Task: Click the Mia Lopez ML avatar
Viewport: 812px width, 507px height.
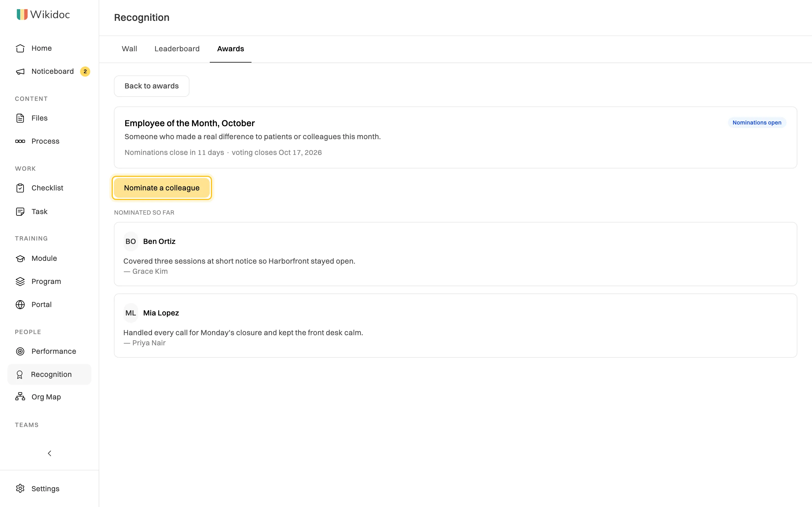Action: click(131, 313)
